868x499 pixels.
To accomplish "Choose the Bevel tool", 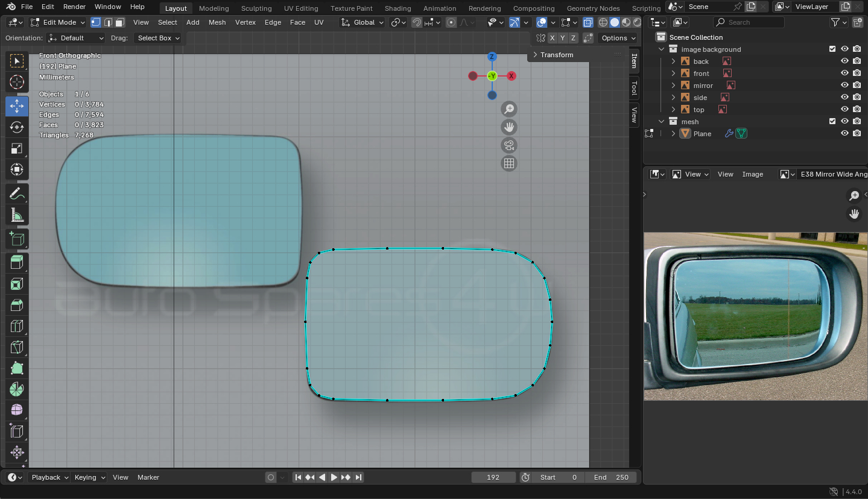I will pyautogui.click(x=17, y=305).
